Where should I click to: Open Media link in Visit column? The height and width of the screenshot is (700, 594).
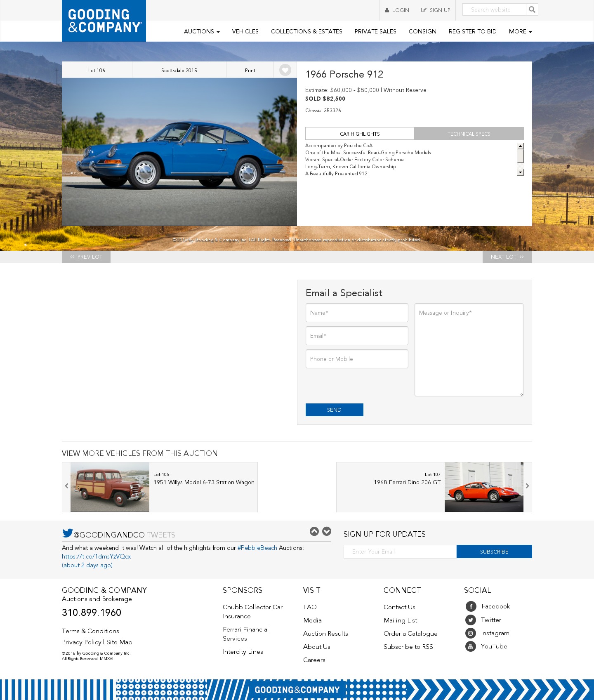[312, 620]
